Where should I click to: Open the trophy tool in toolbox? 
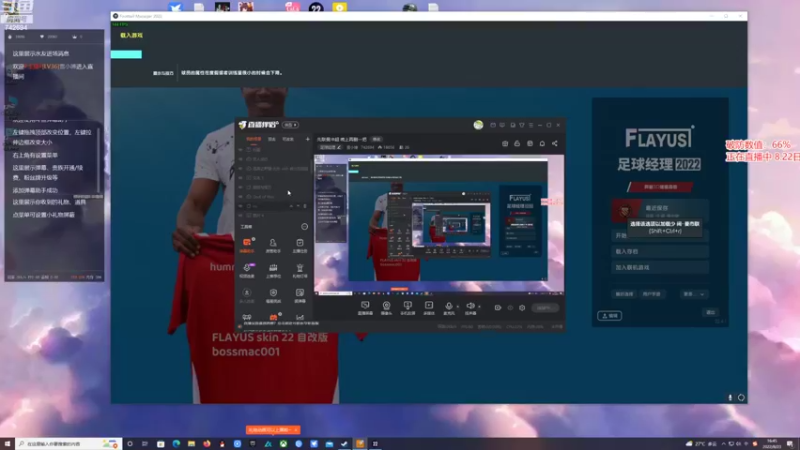[299, 270]
